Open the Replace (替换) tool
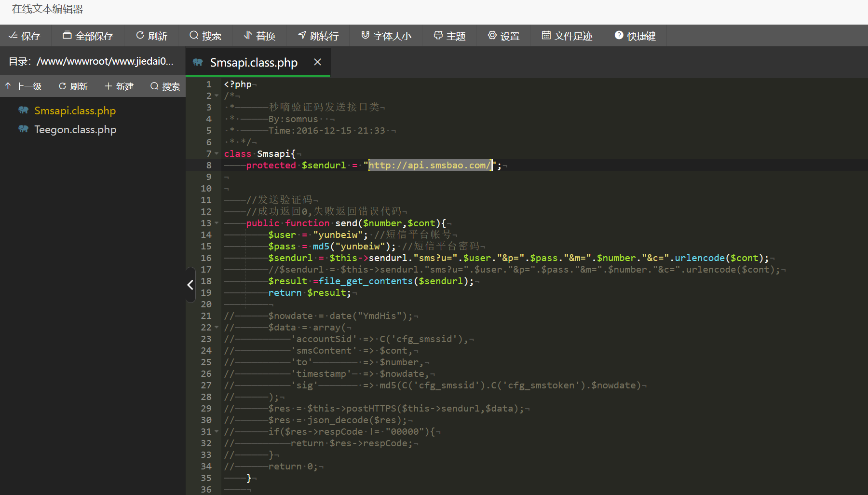 click(259, 36)
